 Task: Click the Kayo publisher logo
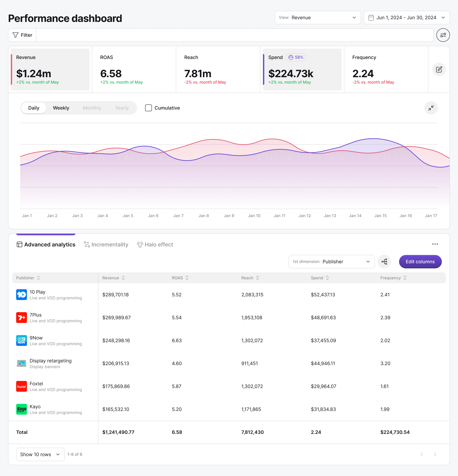[x=22, y=409]
